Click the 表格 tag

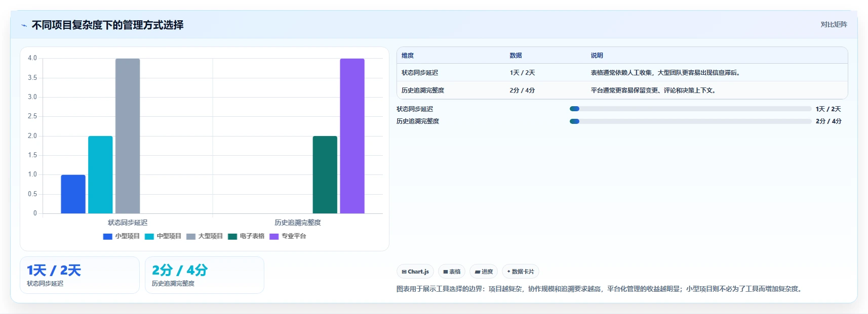point(452,272)
